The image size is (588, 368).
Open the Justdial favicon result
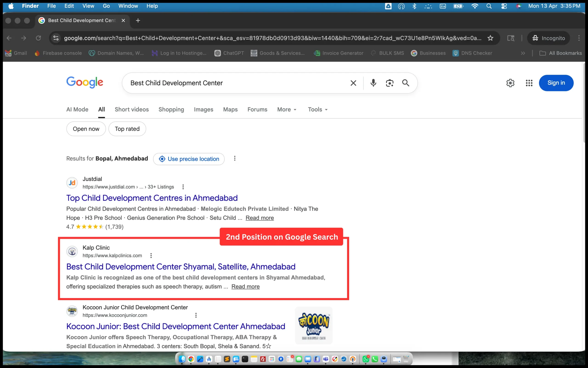[x=72, y=183]
